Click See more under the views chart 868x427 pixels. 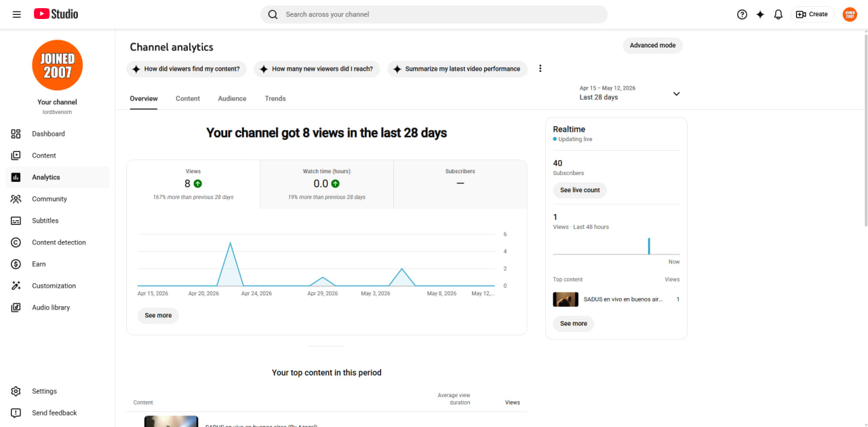tap(158, 316)
